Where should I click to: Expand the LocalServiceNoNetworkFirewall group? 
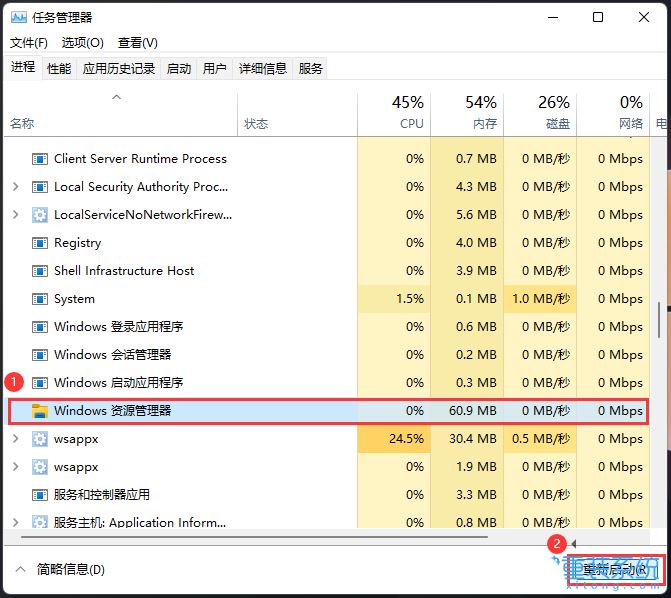click(x=15, y=215)
